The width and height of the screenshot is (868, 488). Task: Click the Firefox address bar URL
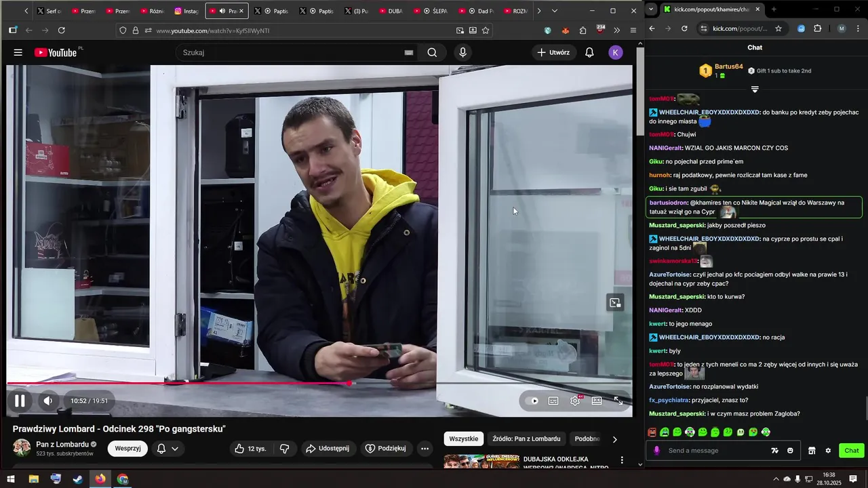tap(212, 30)
